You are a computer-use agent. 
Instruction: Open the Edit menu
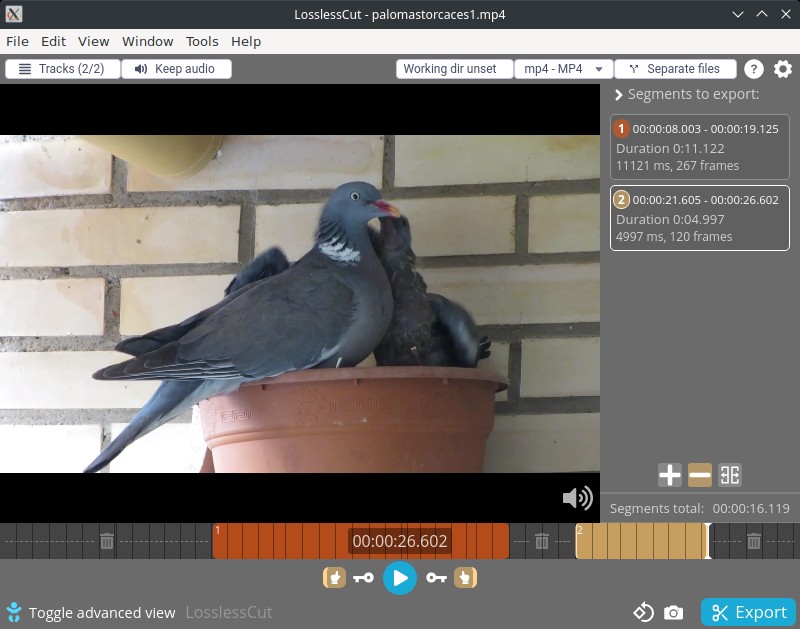[53, 41]
